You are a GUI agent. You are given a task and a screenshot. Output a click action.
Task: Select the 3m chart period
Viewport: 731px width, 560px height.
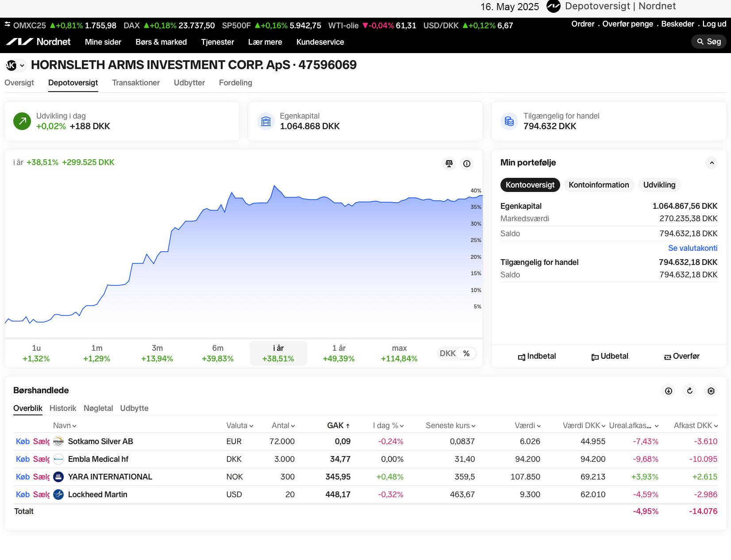coord(157,353)
